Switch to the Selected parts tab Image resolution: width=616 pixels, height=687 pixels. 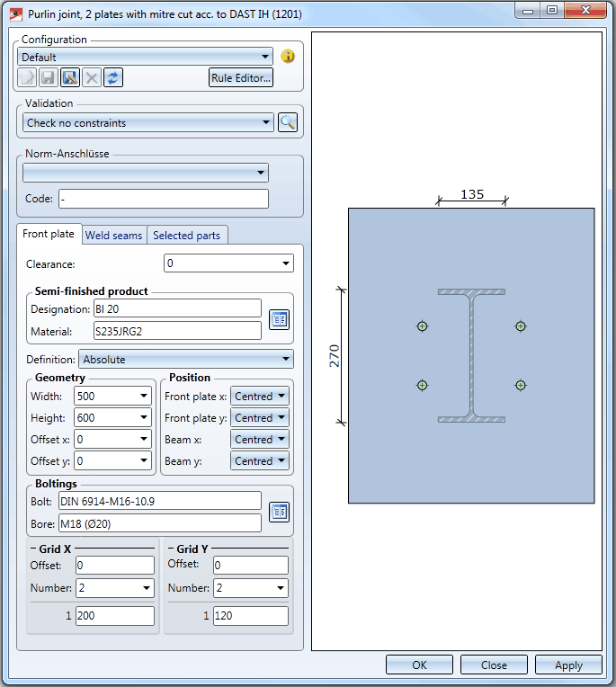point(187,236)
